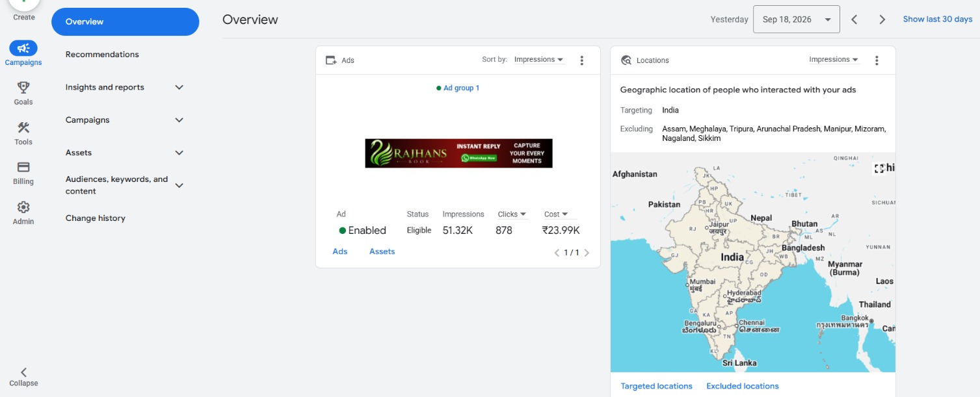Open Recommendations in side menu
The width and height of the screenshot is (980, 397).
102,55
